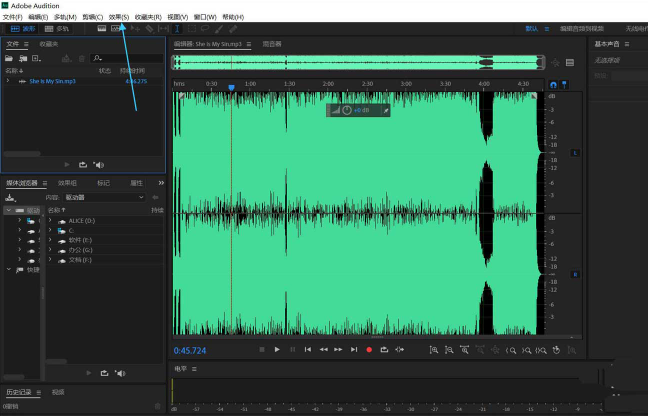Click the open file folder icon

coord(9,58)
